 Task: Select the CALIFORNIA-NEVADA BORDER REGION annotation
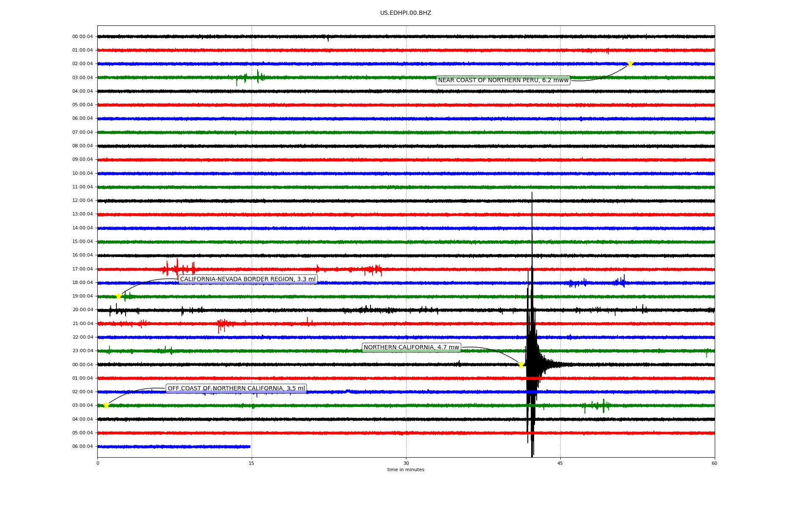[x=247, y=279]
